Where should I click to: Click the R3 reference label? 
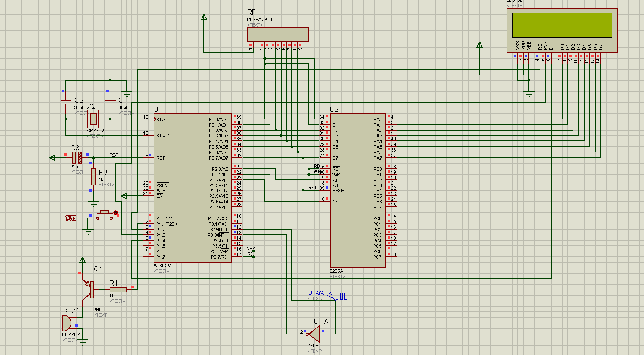point(103,172)
